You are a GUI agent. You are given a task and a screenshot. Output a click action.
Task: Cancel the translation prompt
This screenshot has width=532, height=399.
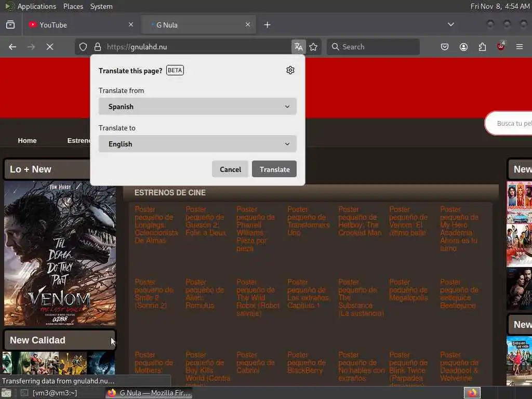pyautogui.click(x=230, y=169)
